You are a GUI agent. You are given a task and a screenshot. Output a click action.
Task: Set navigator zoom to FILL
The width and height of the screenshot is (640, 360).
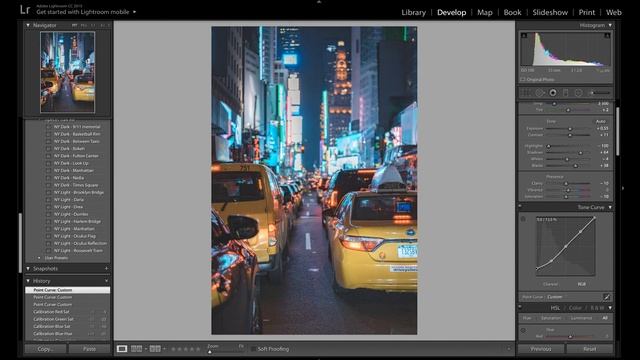(x=84, y=25)
